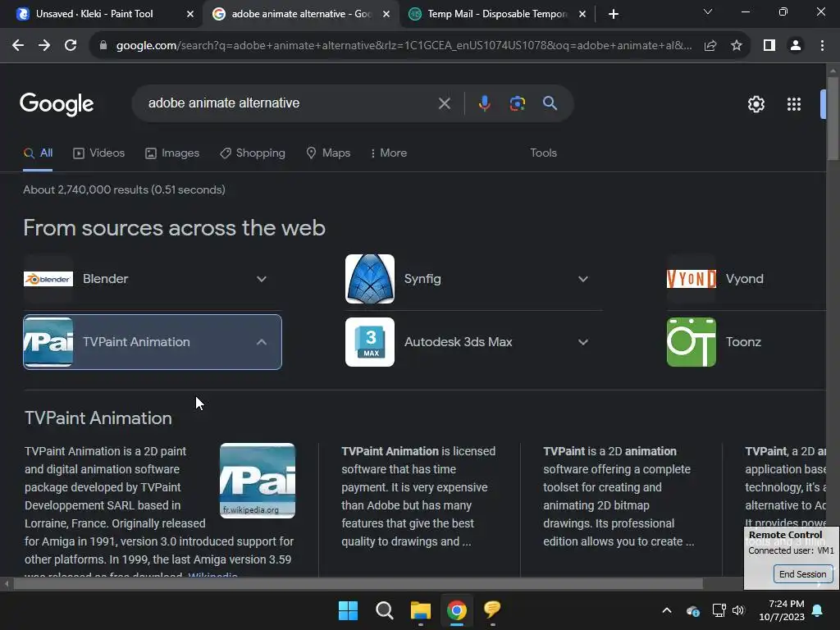Open the More search filters menu
Screen dimensions: 840x630
(389, 153)
